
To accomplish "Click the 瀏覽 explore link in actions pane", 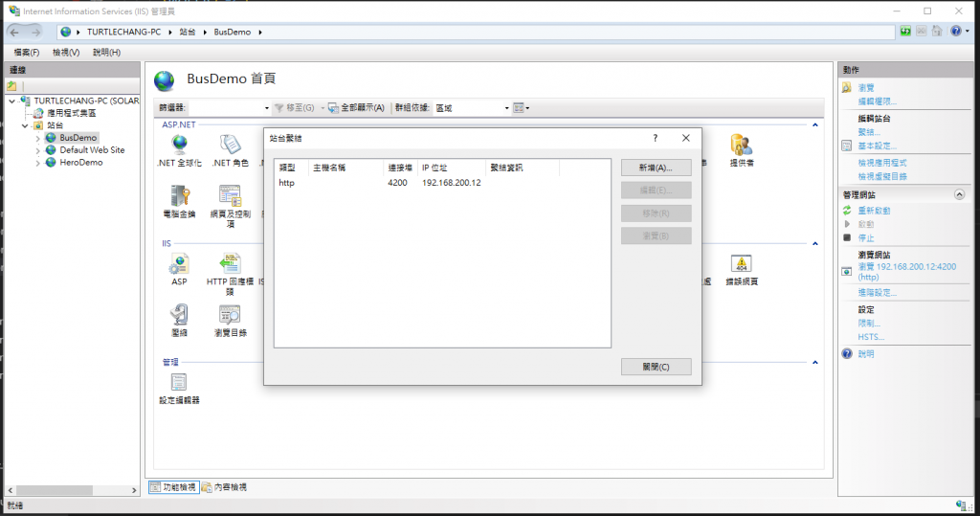I will (866, 87).
